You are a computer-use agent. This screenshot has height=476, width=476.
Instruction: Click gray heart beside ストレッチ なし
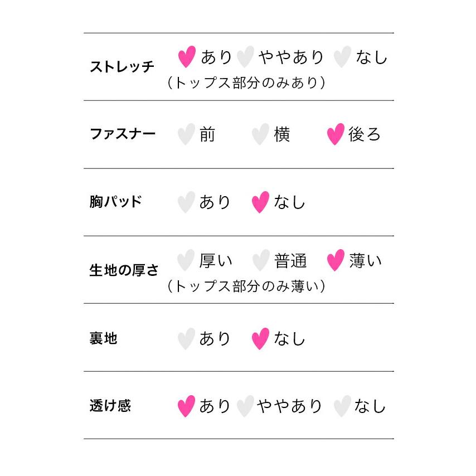click(342, 57)
